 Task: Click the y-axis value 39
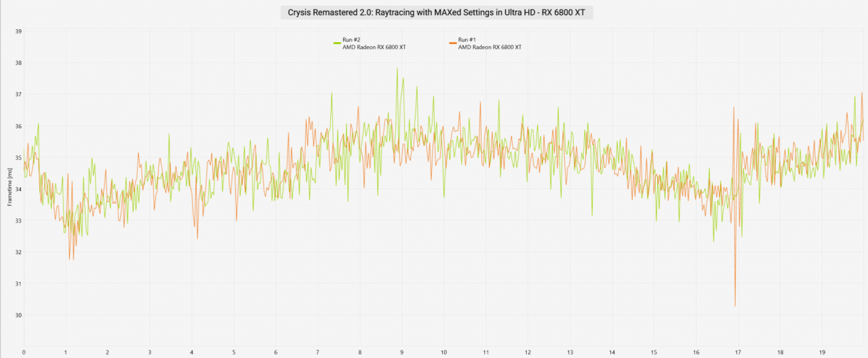click(x=18, y=31)
